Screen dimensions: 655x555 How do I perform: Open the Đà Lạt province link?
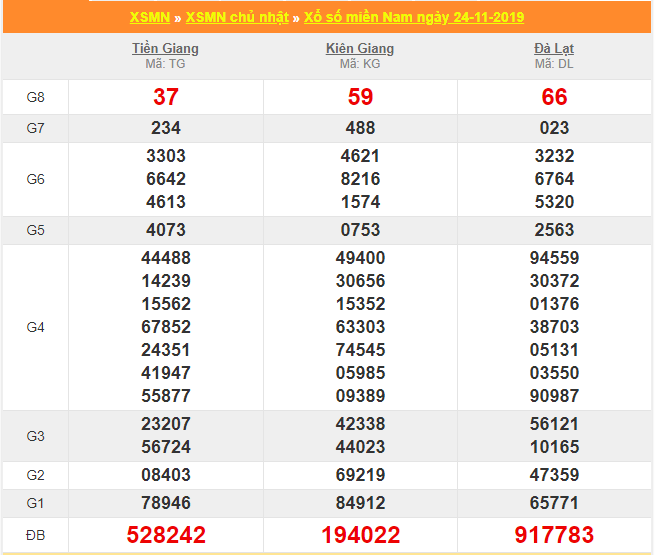click(x=554, y=48)
